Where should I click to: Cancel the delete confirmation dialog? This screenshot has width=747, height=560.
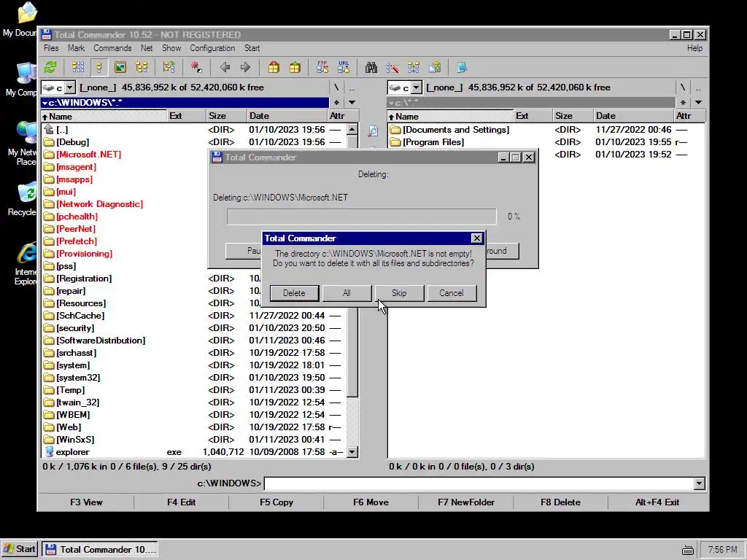tap(452, 293)
